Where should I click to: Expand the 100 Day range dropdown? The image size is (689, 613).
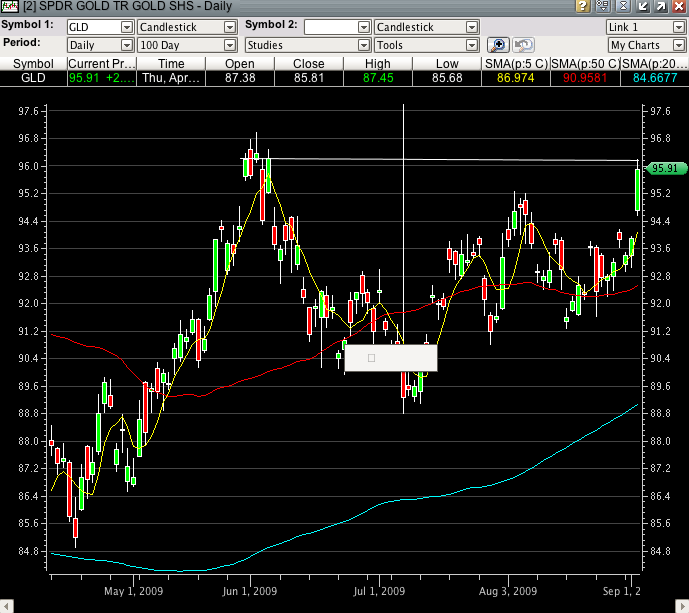[188, 45]
